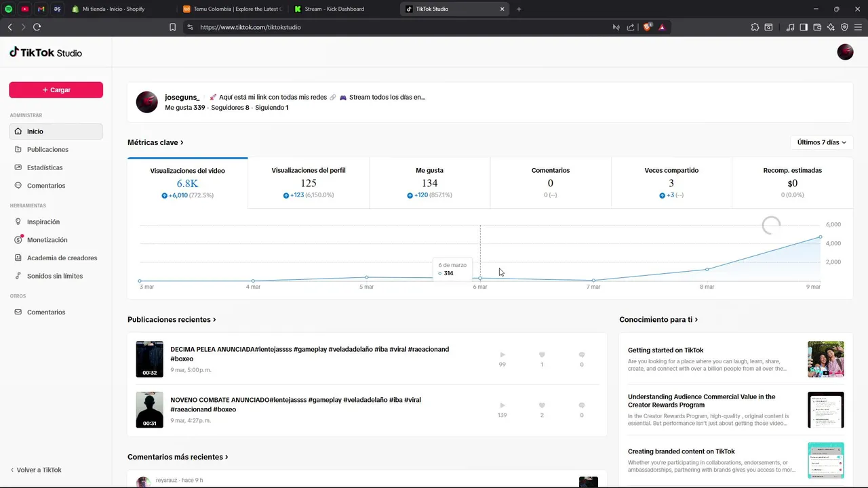
Task: Open the pinned Gmail tab
Action: point(41,9)
